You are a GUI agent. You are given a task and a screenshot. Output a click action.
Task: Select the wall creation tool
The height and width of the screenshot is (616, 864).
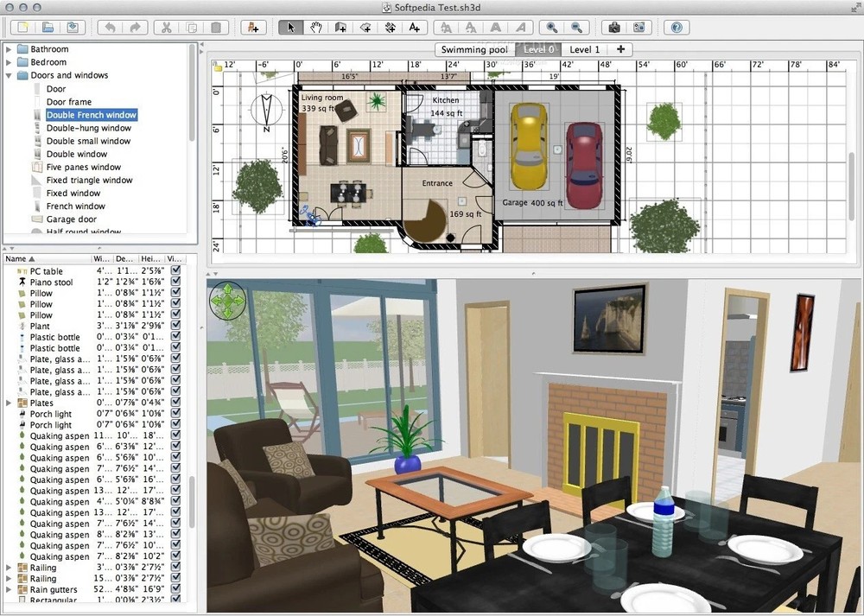coord(340,27)
